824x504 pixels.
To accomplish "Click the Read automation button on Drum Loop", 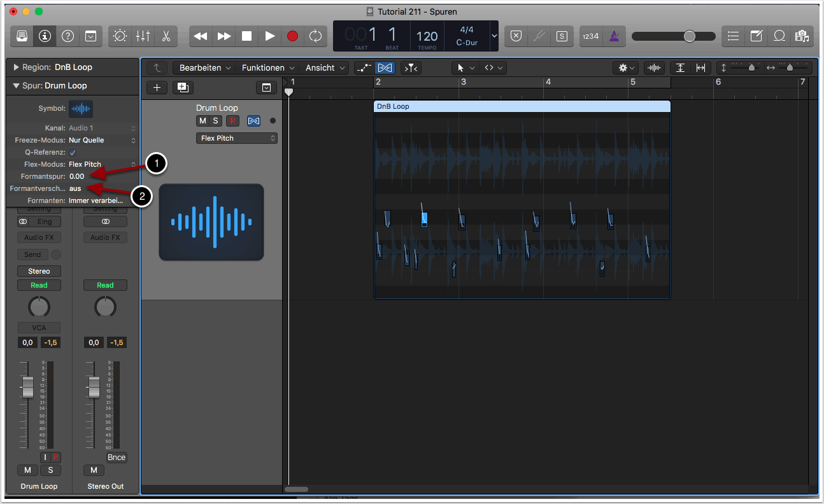I will pyautogui.click(x=39, y=285).
